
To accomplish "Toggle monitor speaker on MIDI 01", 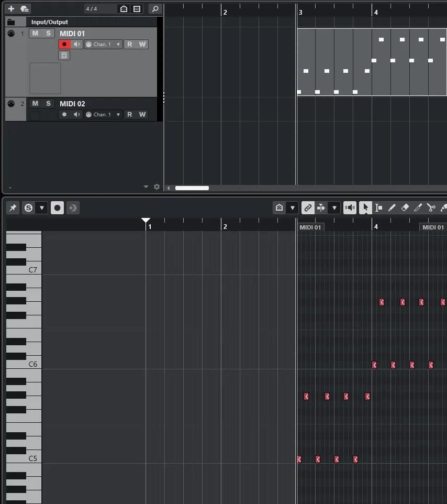I will pos(77,45).
